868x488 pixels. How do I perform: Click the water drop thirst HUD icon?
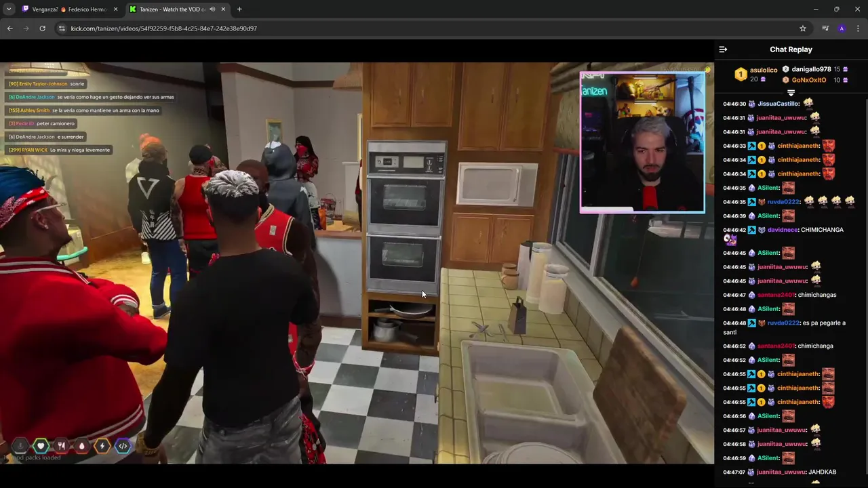point(81,445)
